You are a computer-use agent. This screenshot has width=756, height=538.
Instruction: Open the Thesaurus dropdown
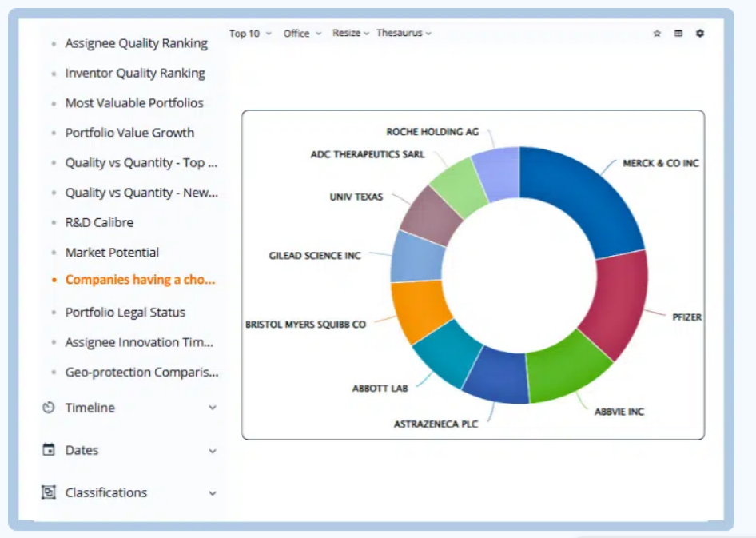pyautogui.click(x=404, y=34)
